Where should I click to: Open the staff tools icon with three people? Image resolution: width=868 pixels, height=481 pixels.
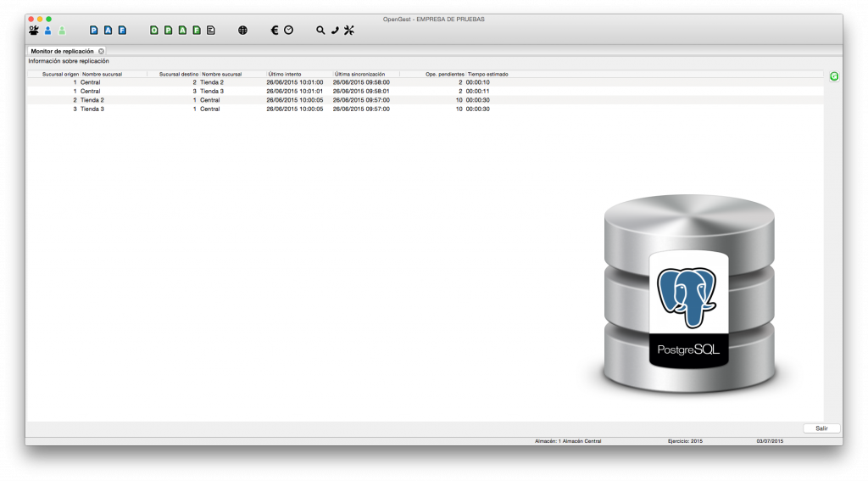pos(34,31)
